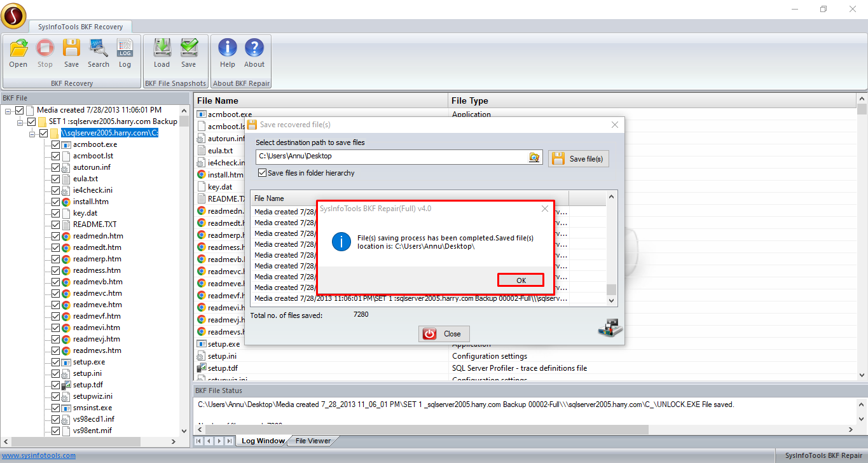This screenshot has height=463, width=868.
Task: Toggle Save files in folder hierarchy checkbox
Action: click(262, 173)
